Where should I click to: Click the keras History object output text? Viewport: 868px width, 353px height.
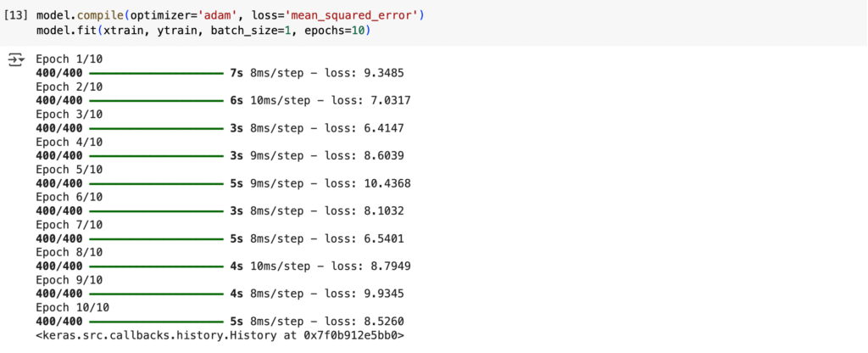tap(220, 335)
